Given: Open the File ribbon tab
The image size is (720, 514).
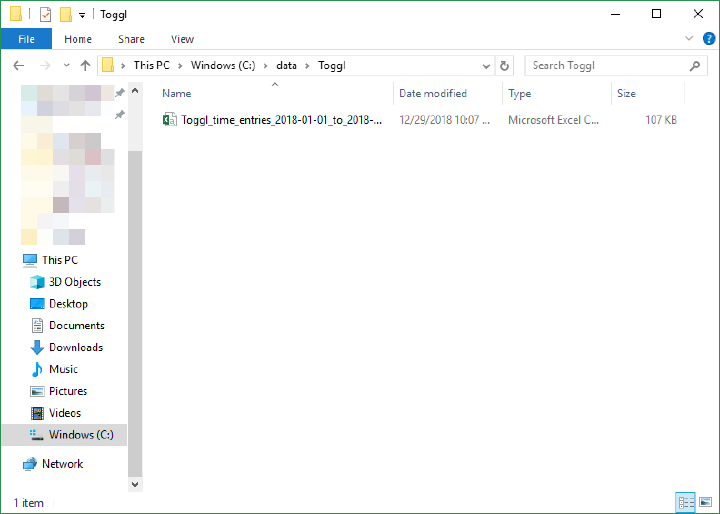Looking at the screenshot, I should (26, 39).
